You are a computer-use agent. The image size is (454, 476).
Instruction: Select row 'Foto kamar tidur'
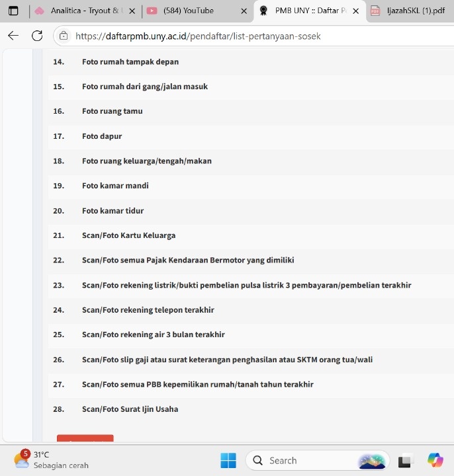[251, 211]
